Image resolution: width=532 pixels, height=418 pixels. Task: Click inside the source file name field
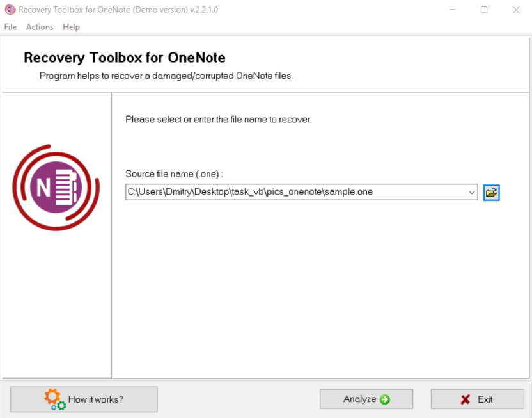(288, 191)
